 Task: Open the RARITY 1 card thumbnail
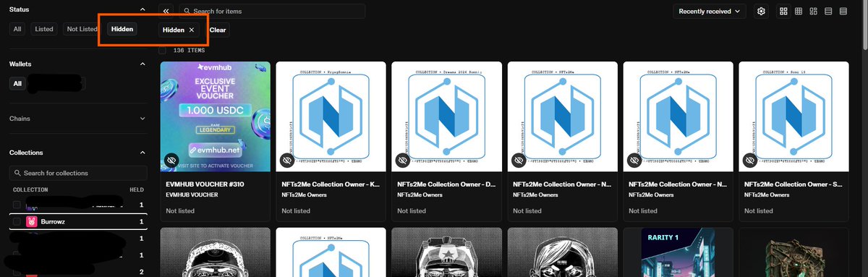coord(678,252)
